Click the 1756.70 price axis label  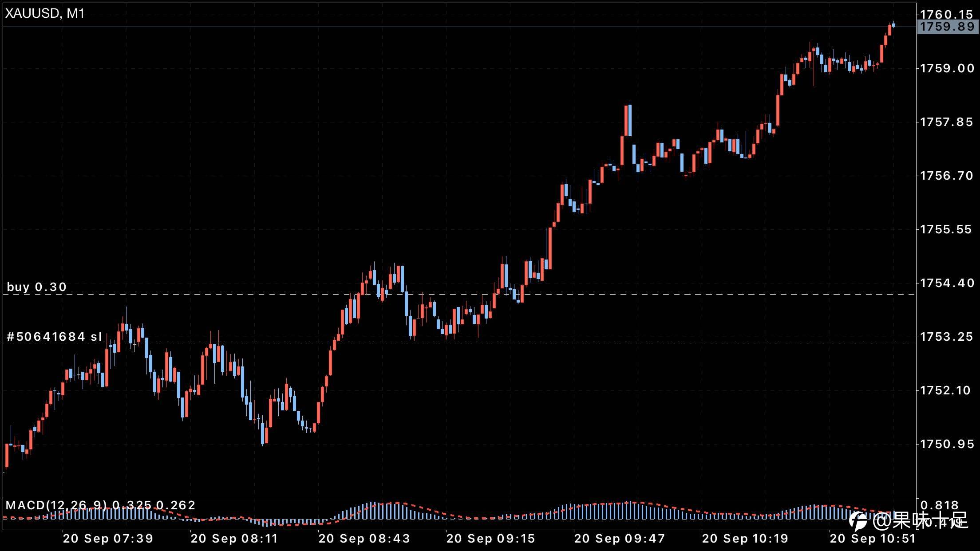click(947, 176)
